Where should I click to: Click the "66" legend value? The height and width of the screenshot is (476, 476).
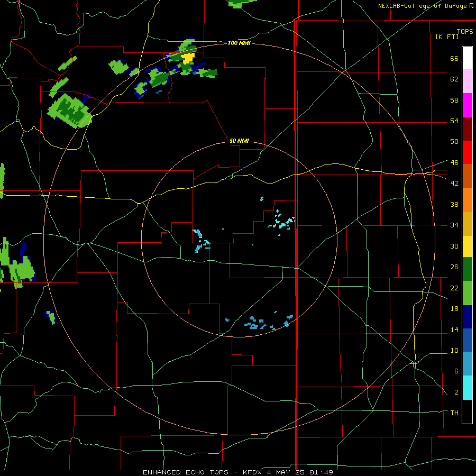click(454, 58)
